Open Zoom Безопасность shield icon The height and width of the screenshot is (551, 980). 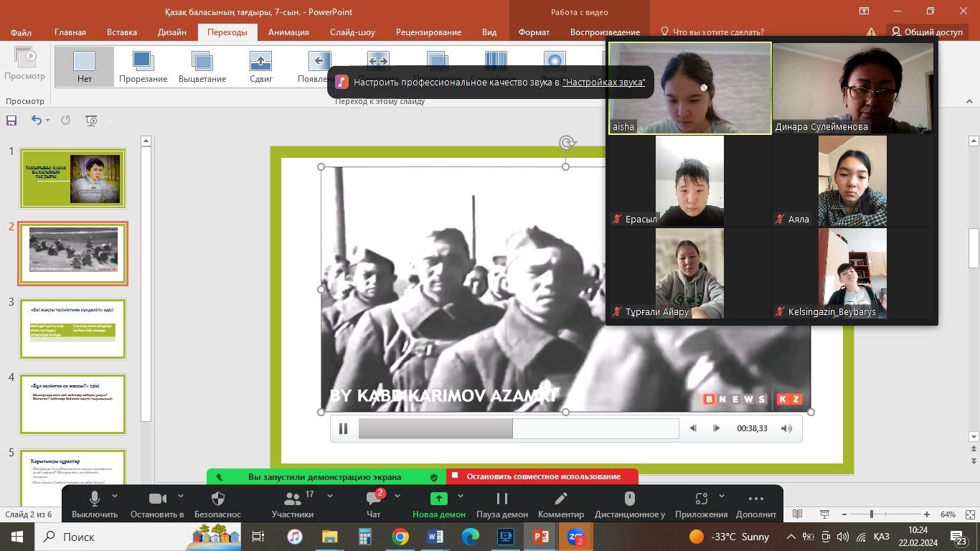[218, 499]
